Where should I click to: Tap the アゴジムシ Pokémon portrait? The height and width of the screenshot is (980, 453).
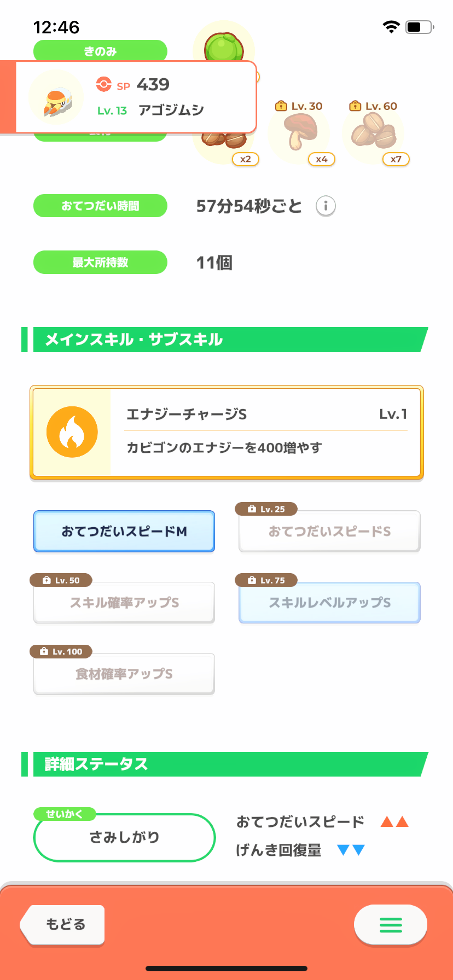56,98
